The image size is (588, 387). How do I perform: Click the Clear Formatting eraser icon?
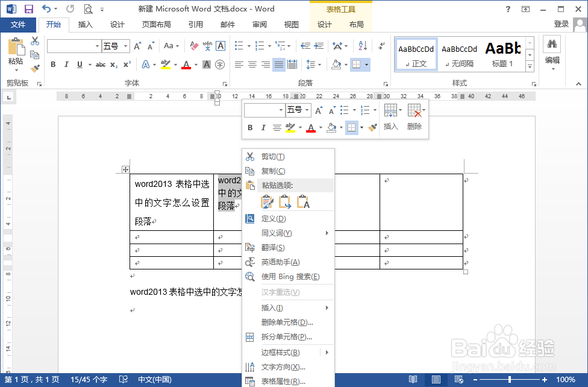click(x=194, y=46)
